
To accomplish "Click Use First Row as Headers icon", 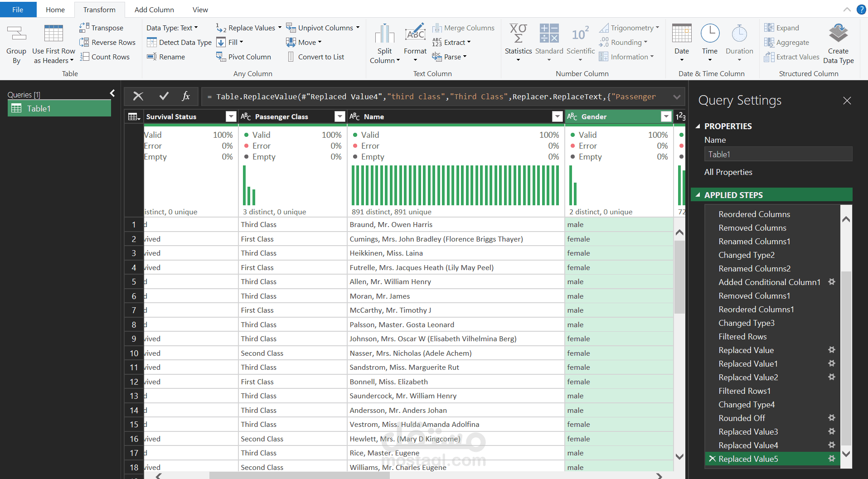I will 53,34.
